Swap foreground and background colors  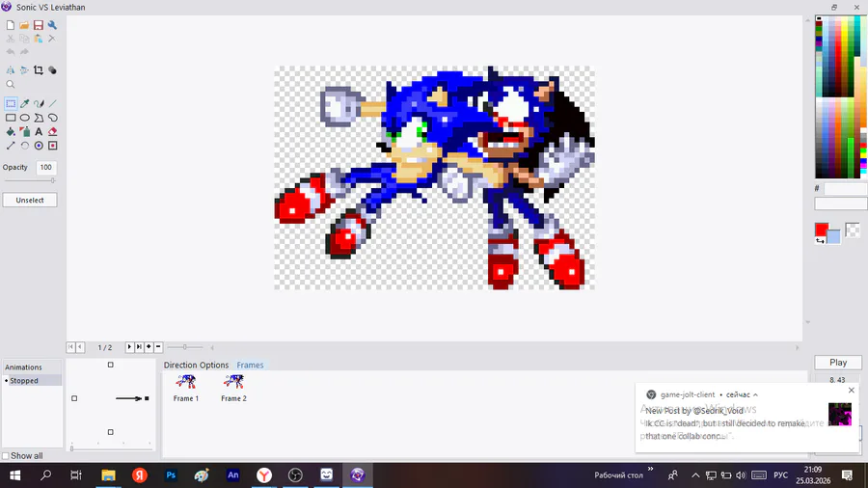pyautogui.click(x=820, y=241)
